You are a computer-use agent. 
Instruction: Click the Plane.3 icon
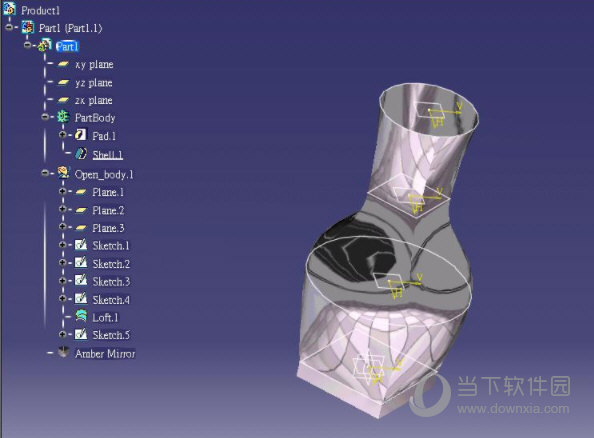pos(81,228)
